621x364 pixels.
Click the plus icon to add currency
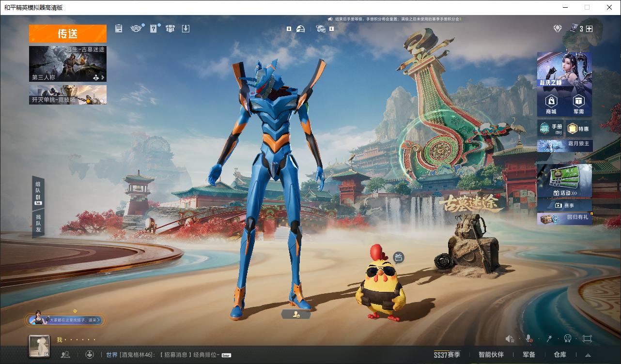click(x=589, y=29)
